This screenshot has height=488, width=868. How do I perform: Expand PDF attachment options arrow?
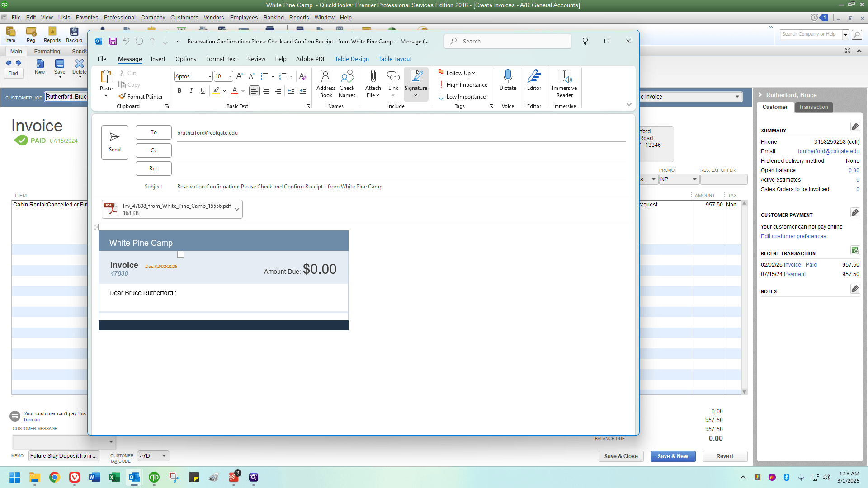click(237, 210)
